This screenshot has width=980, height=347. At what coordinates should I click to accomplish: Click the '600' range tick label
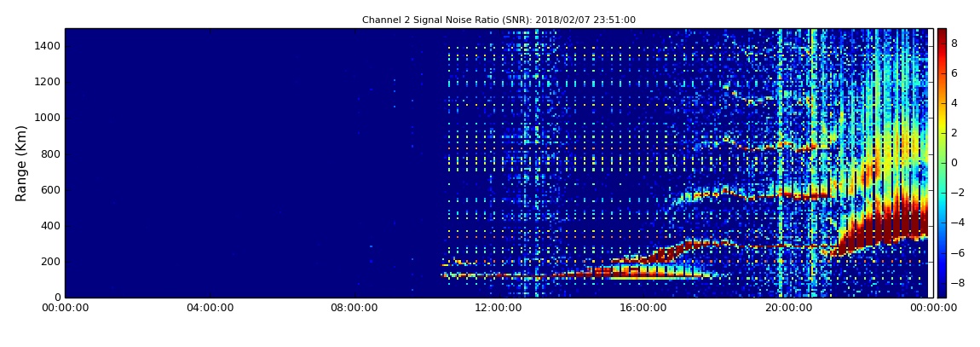click(x=51, y=190)
